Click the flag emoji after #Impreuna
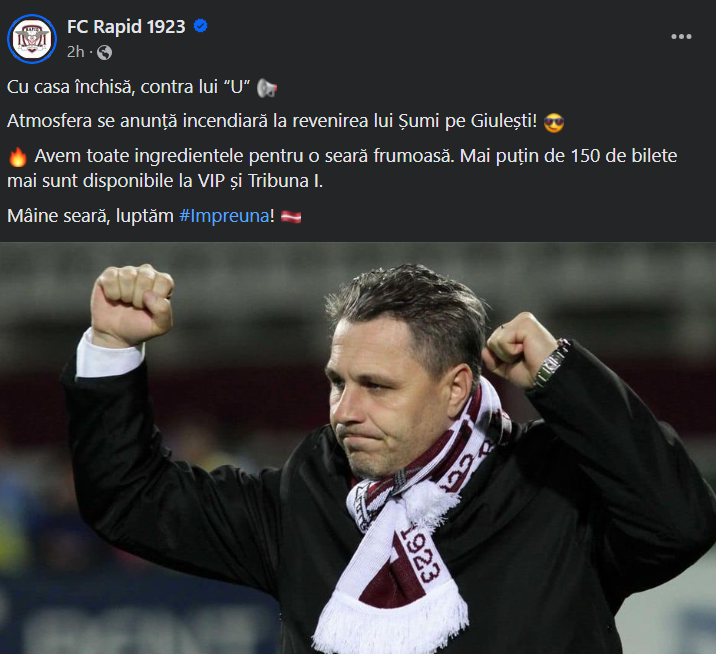This screenshot has width=716, height=654. pos(291,216)
